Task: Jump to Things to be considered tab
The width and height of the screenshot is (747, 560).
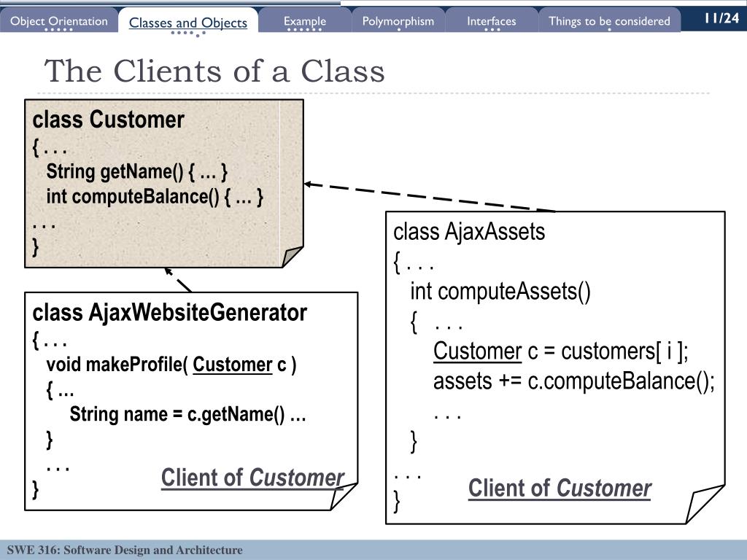Action: click(609, 21)
